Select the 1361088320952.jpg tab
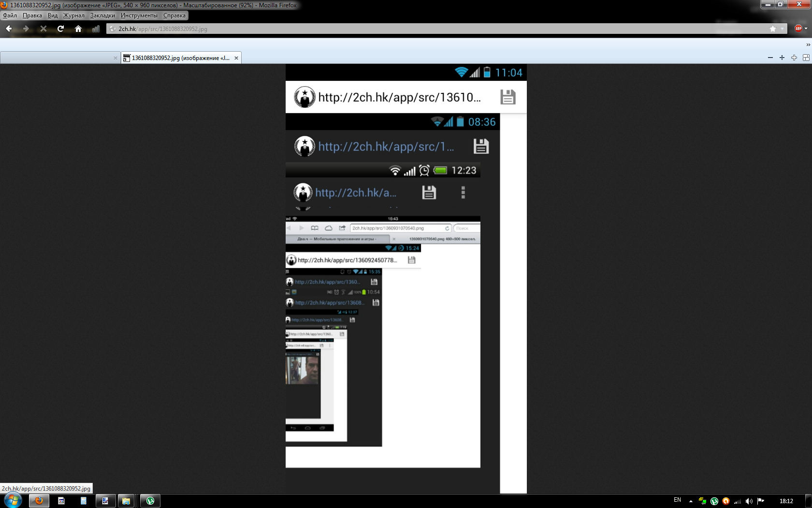This screenshot has width=812, height=508. [x=180, y=58]
